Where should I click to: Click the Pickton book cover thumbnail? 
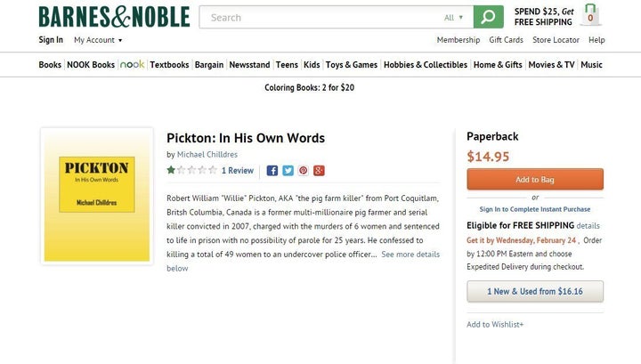point(97,197)
